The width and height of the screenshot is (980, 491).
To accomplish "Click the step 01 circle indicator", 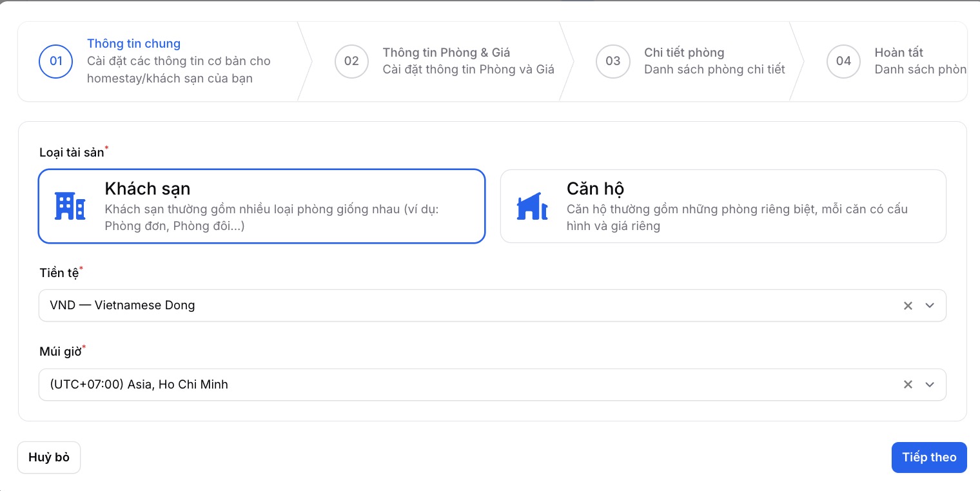I will pos(56,61).
